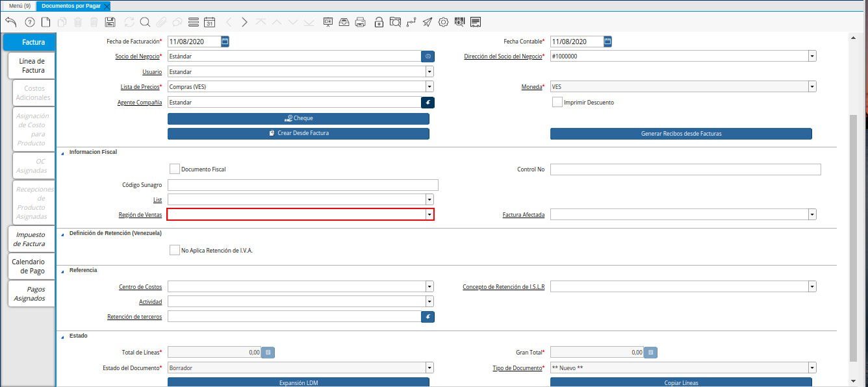Open Tipo de Documento dropdown

[812, 368]
